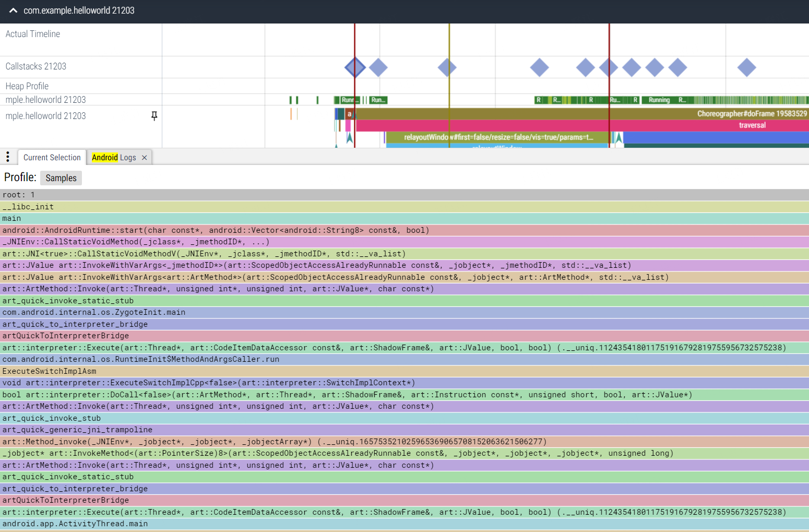Viewport: 809px width, 532px height.
Task: Select the art::Method_invoke frame
Action: (x=404, y=442)
